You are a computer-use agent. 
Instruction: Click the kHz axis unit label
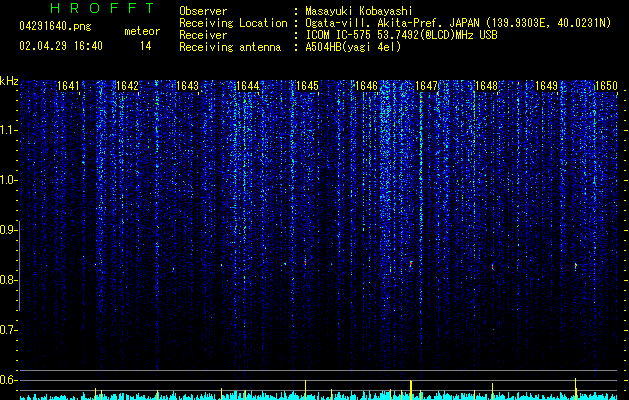point(9,81)
